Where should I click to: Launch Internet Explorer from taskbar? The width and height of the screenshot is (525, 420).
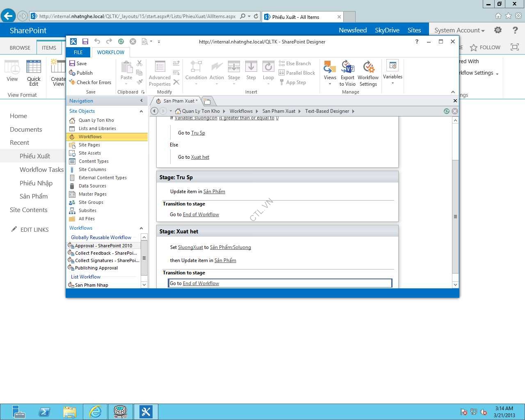pos(95,411)
